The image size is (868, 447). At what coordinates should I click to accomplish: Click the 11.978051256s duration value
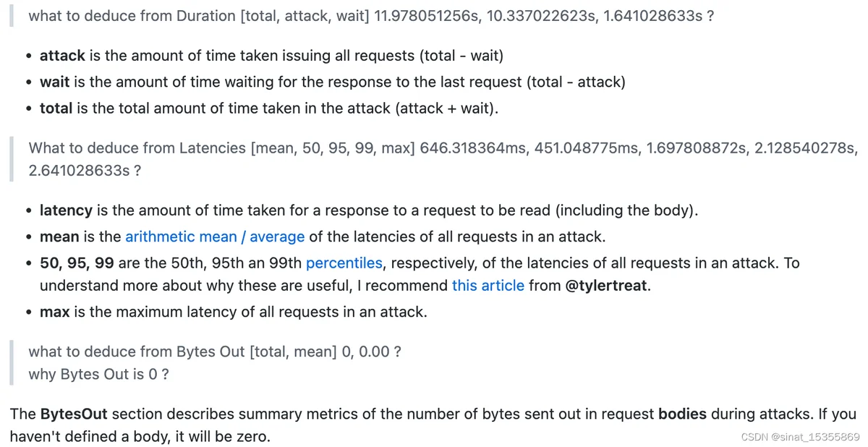click(x=427, y=15)
